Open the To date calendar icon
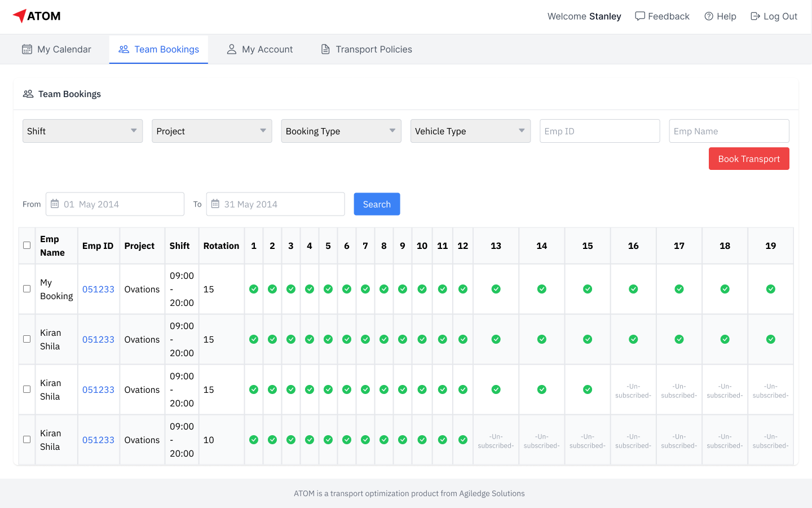 point(215,204)
